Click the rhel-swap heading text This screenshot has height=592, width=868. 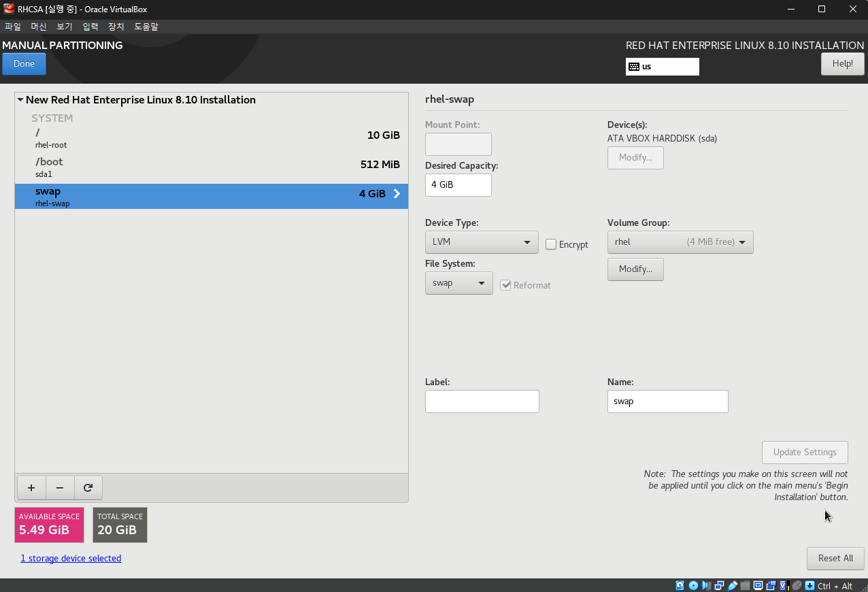450,99
